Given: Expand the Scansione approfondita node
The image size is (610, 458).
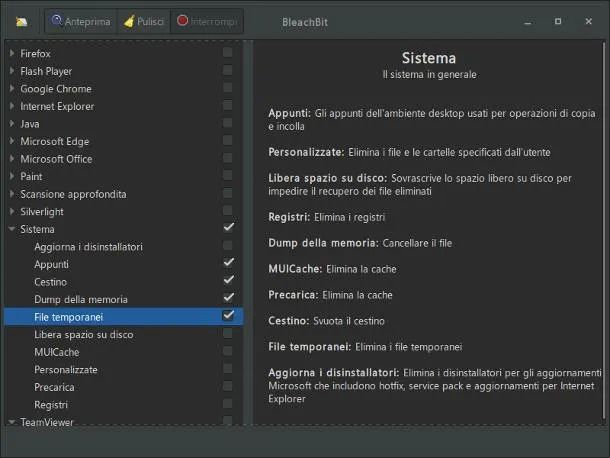Looking at the screenshot, I should pyautogui.click(x=12, y=193).
